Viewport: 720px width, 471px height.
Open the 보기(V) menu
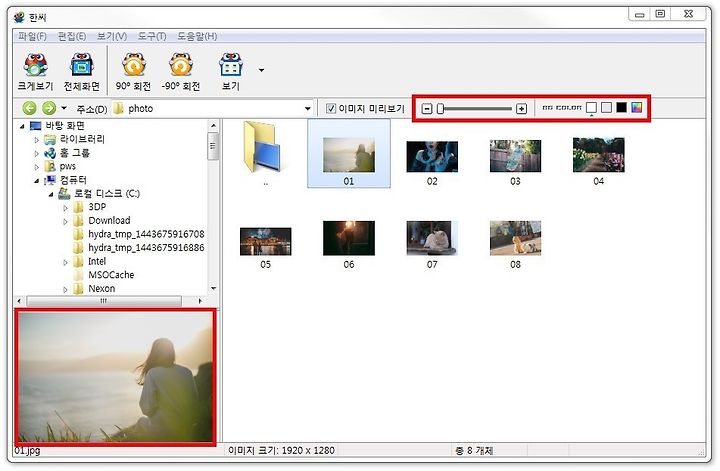point(112,36)
